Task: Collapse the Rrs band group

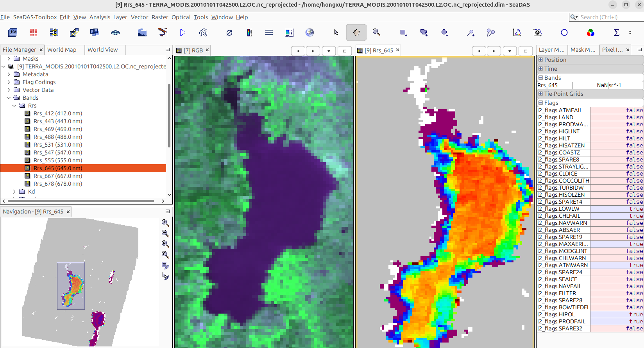Action: coord(14,106)
